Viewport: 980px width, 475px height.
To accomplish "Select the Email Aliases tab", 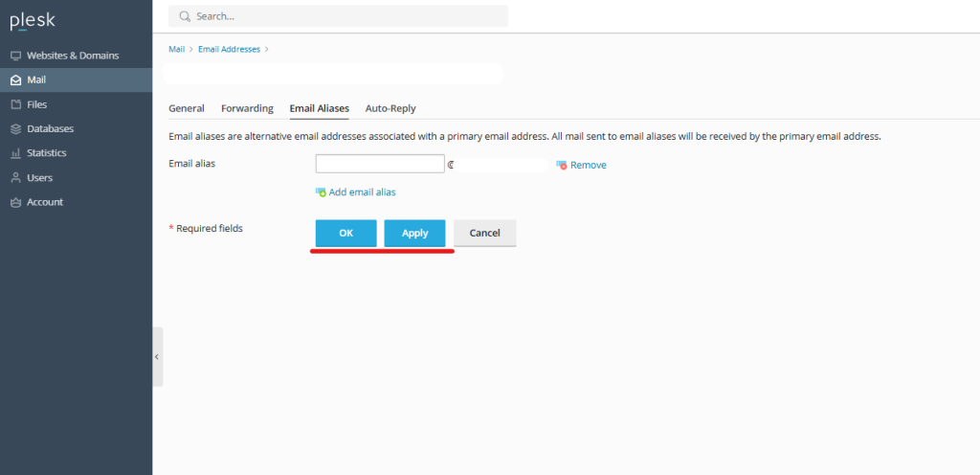I will (x=320, y=108).
